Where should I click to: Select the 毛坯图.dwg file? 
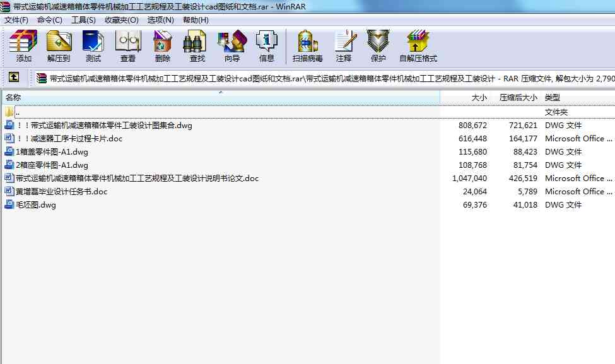point(35,205)
